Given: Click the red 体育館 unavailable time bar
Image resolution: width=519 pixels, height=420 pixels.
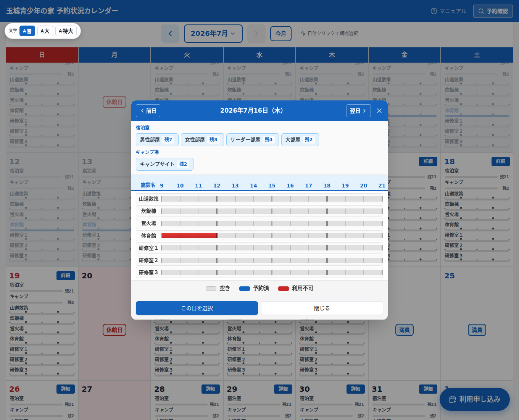Looking at the screenshot, I should pos(189,236).
